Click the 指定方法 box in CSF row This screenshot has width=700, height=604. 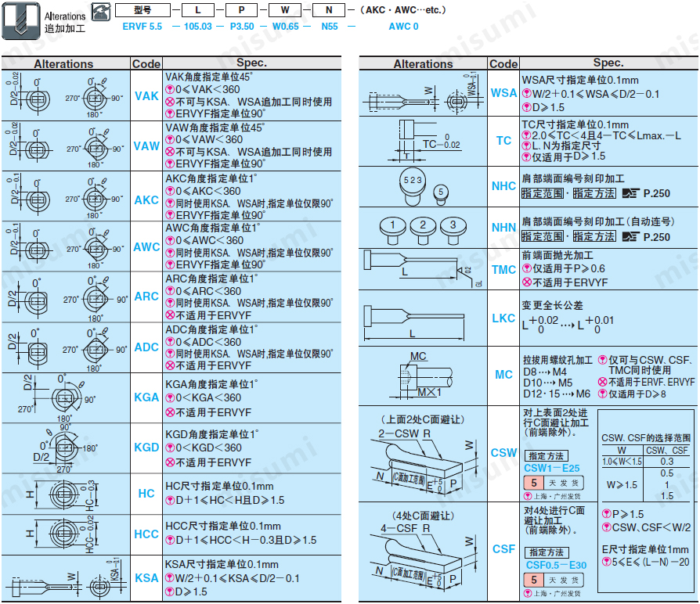coord(546,552)
